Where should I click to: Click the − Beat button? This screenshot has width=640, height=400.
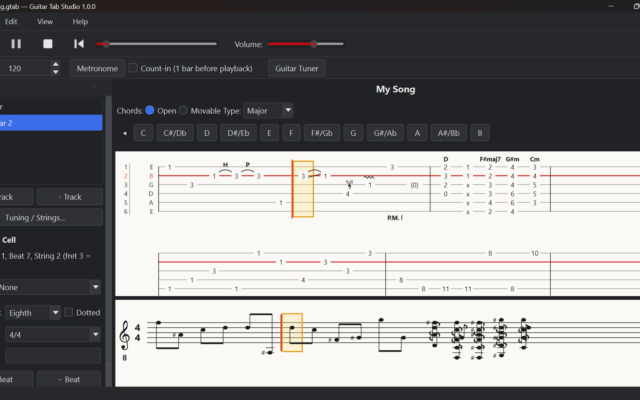(69, 380)
